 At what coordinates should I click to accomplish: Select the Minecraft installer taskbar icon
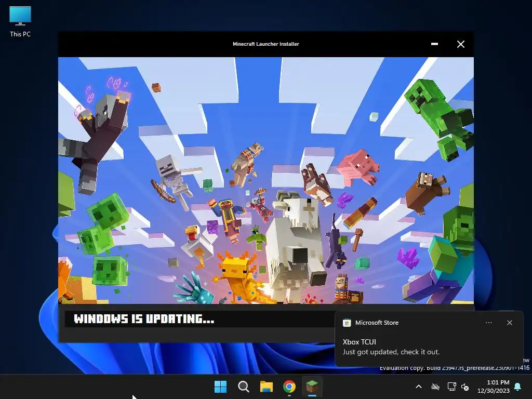pyautogui.click(x=312, y=387)
